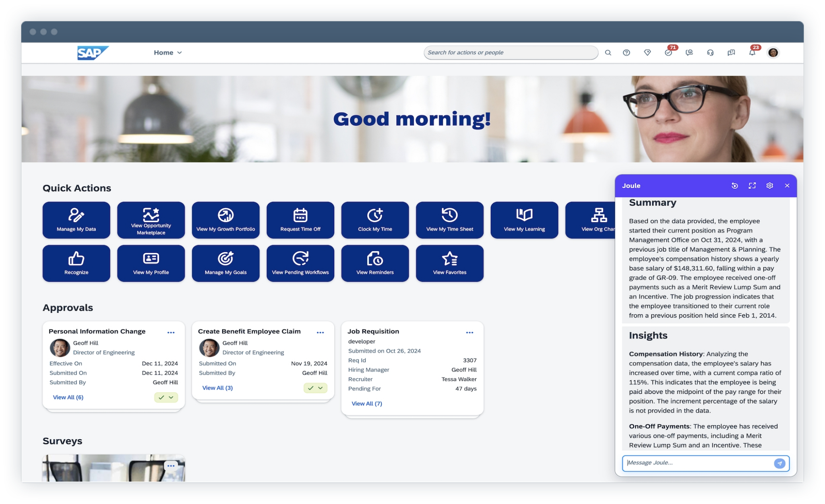Click the Clock My Time tile
The height and width of the screenshot is (504, 825).
click(x=375, y=220)
